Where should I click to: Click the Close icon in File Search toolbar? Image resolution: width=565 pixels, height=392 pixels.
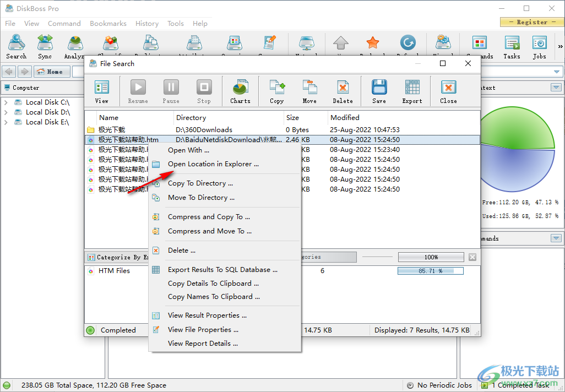pyautogui.click(x=448, y=91)
